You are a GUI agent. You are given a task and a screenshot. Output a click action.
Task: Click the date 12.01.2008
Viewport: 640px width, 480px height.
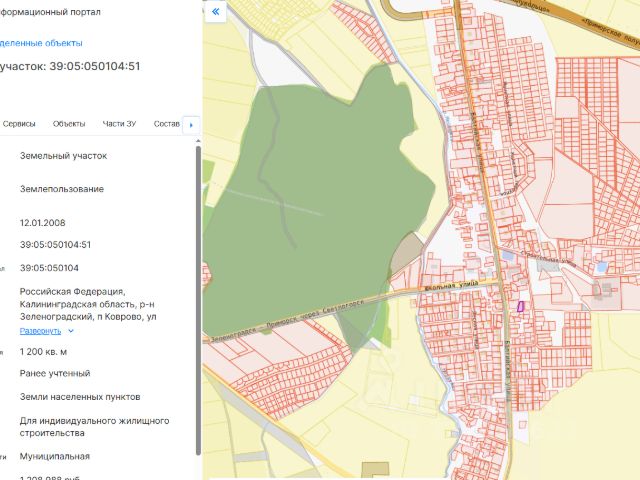[42, 223]
